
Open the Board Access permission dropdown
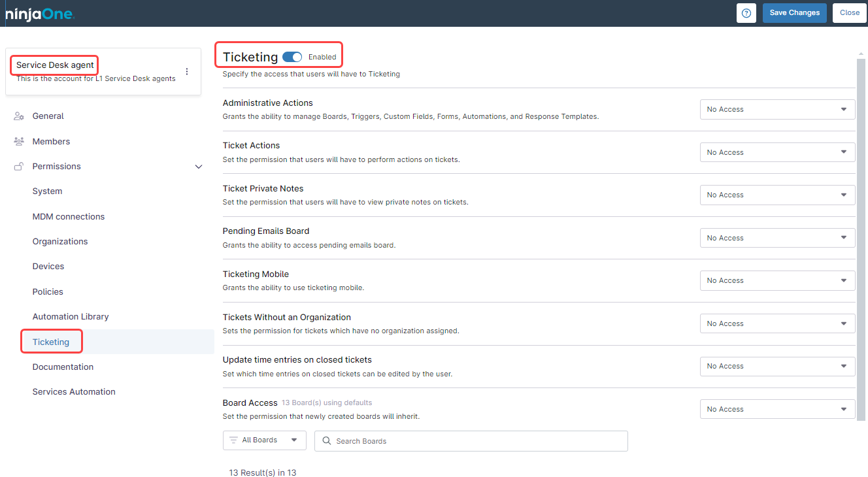point(776,408)
